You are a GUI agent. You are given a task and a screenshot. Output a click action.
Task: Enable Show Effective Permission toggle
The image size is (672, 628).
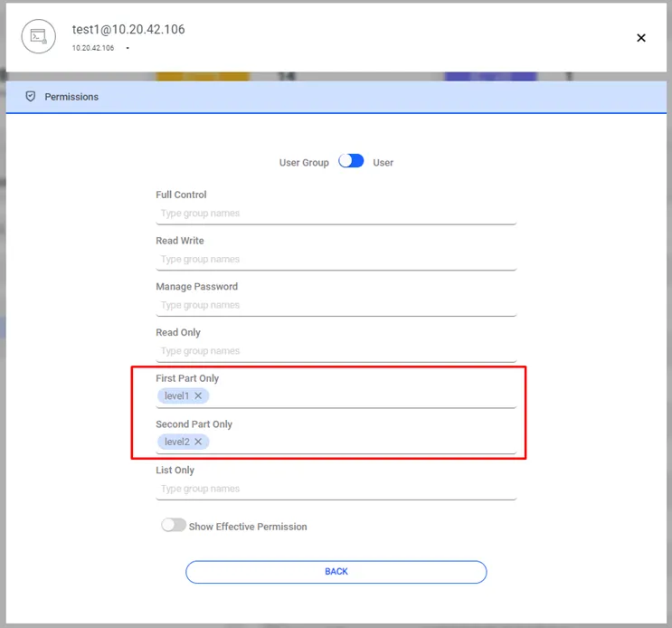[x=174, y=525]
